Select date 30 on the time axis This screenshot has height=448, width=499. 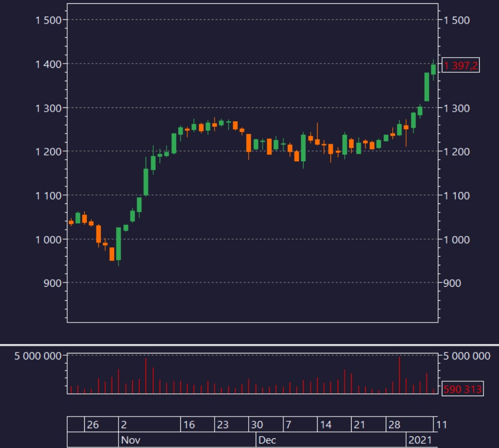[x=257, y=425]
